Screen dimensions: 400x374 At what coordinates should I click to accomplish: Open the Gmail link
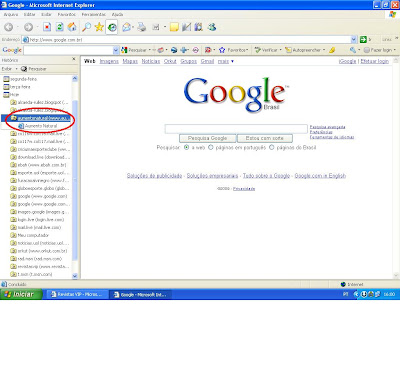[x=207, y=61]
